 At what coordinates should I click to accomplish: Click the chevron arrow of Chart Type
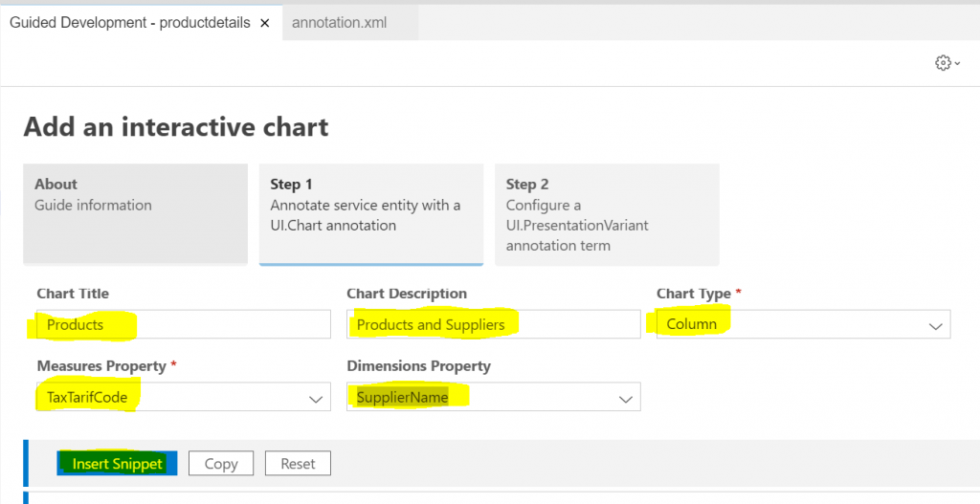point(935,325)
